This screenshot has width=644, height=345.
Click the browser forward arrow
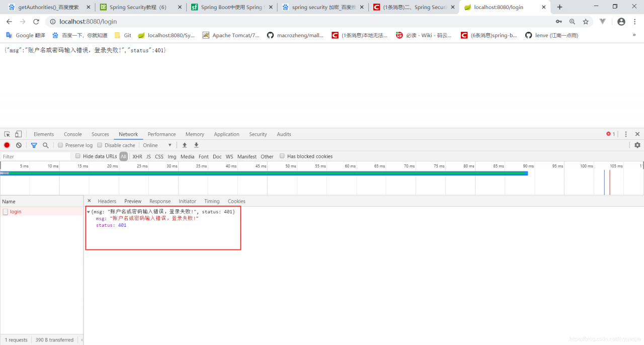(23, 22)
